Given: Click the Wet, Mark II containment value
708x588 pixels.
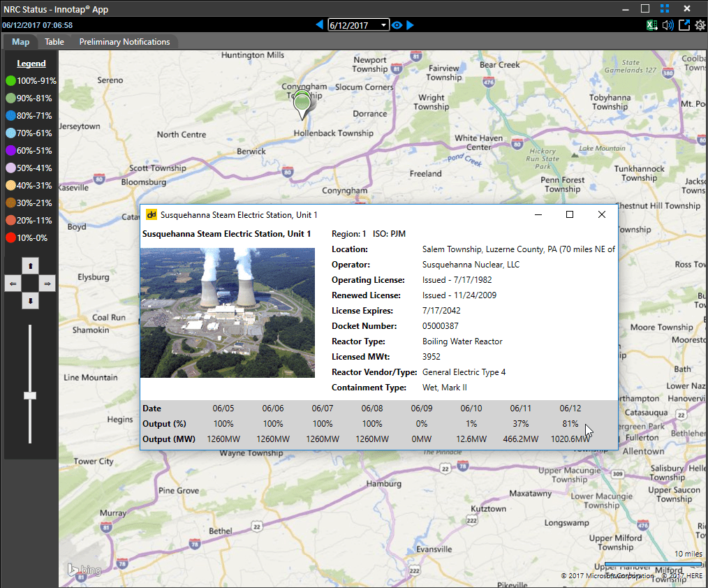Looking at the screenshot, I should tap(445, 388).
